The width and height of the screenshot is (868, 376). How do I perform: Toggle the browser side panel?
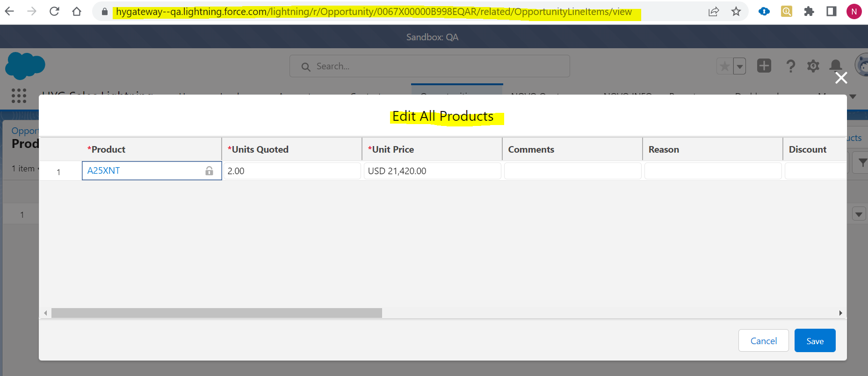coord(832,11)
